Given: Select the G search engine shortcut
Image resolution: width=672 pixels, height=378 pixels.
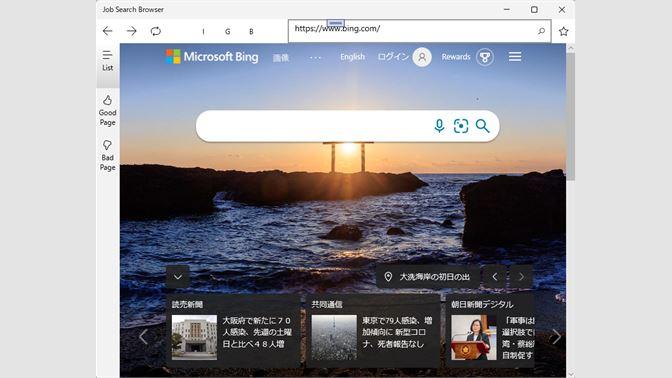Looking at the screenshot, I should point(228,31).
